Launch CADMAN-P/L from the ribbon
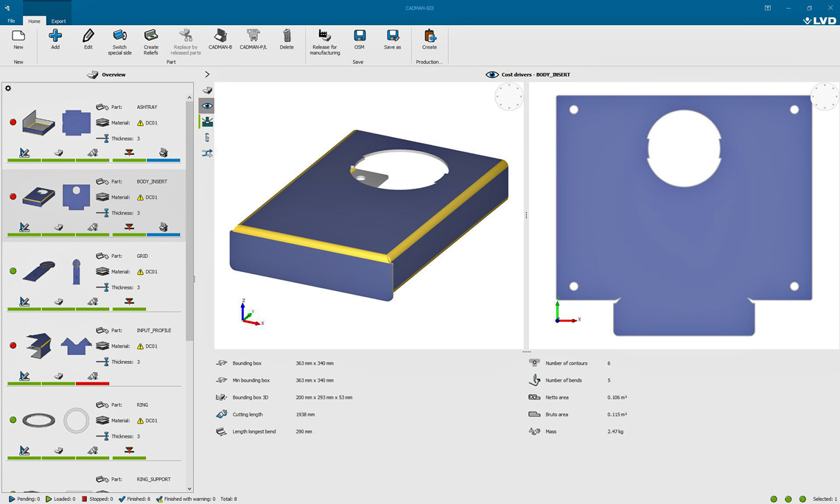 (253, 36)
